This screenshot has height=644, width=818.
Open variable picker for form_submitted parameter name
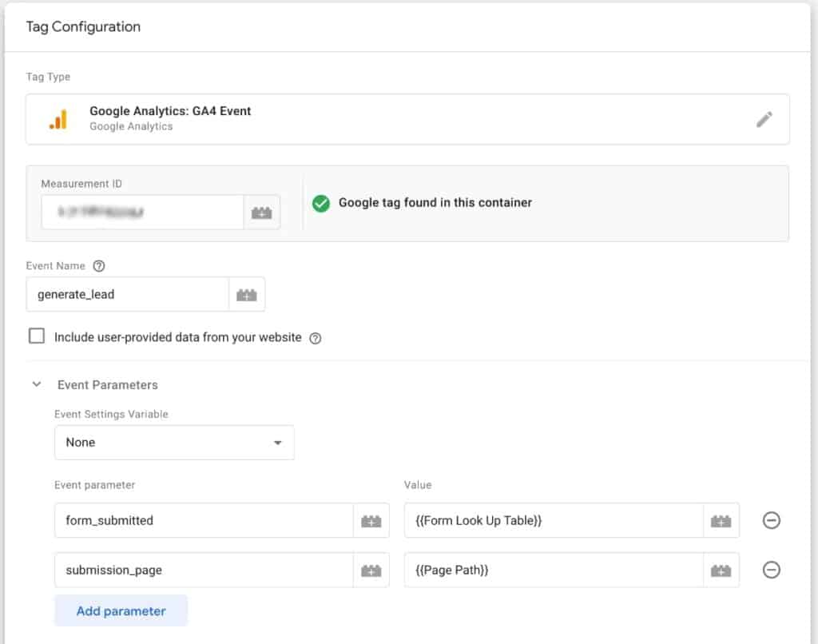[x=371, y=521]
